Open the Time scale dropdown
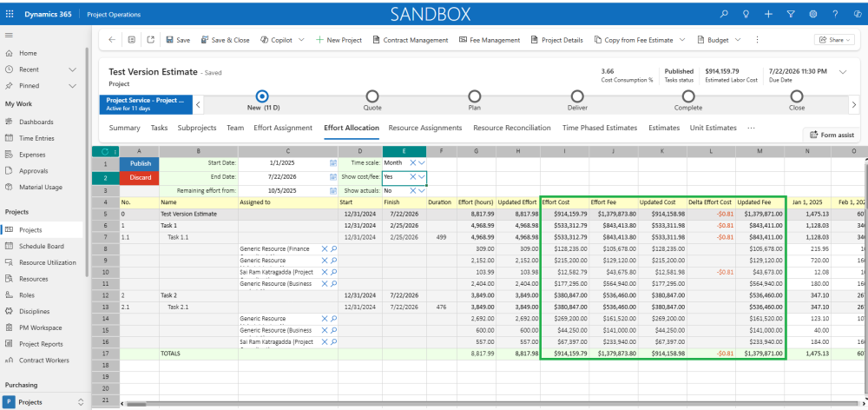 pyautogui.click(x=422, y=163)
